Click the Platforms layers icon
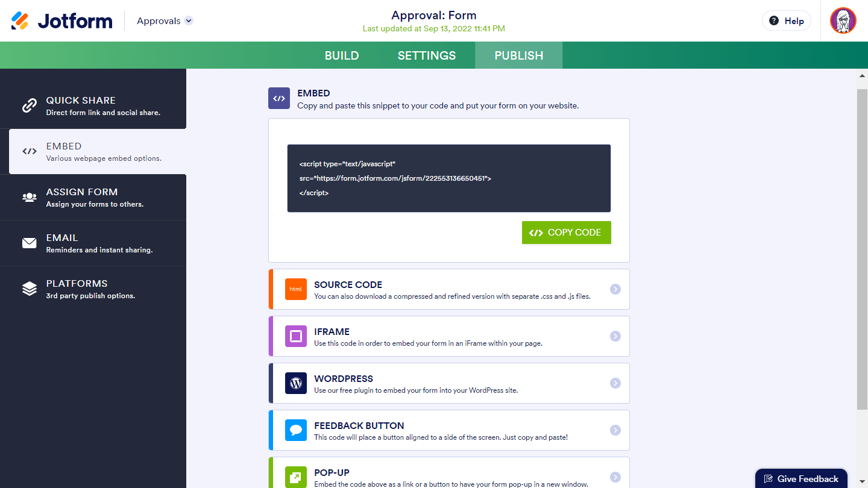 (x=30, y=289)
